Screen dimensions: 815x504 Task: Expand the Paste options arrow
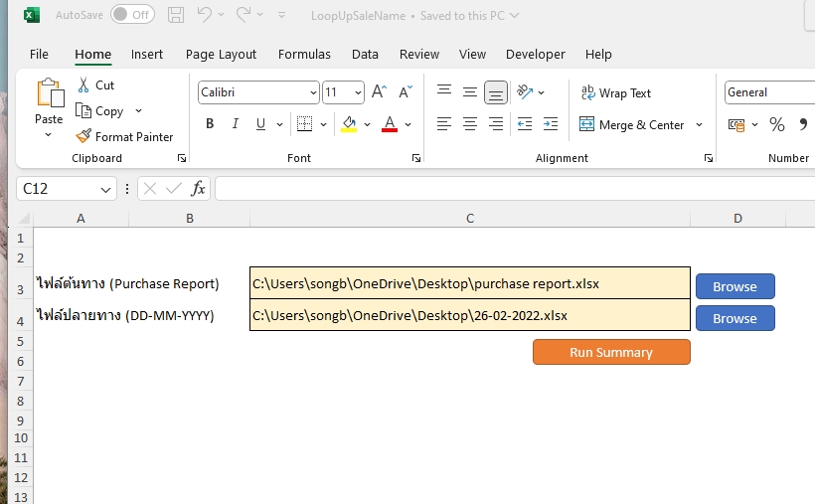[x=49, y=135]
